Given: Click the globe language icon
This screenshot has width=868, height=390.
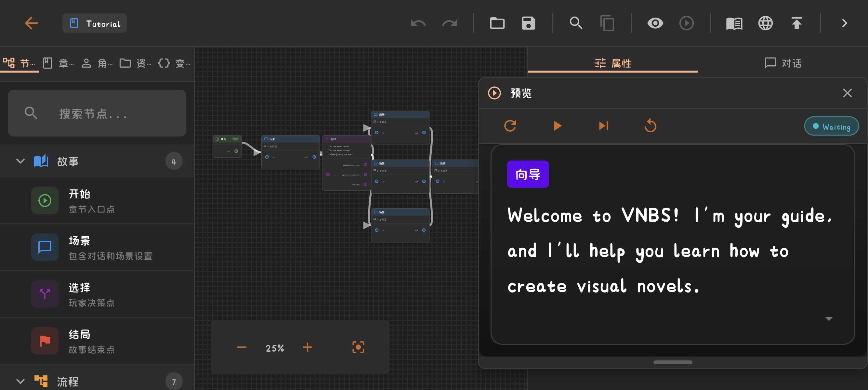Looking at the screenshot, I should click(x=765, y=23).
